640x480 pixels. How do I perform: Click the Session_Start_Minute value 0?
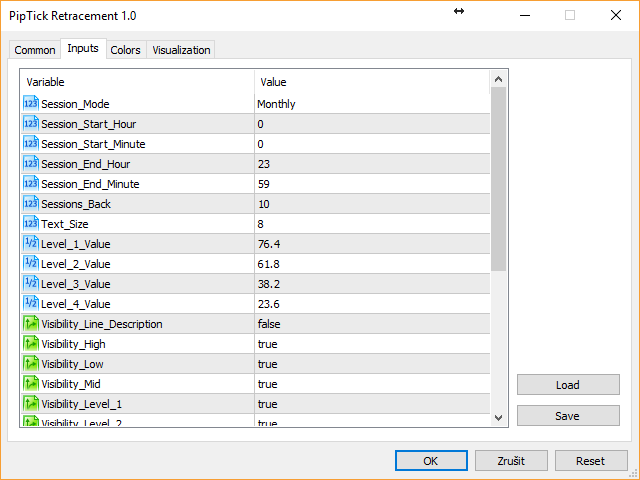(260, 144)
